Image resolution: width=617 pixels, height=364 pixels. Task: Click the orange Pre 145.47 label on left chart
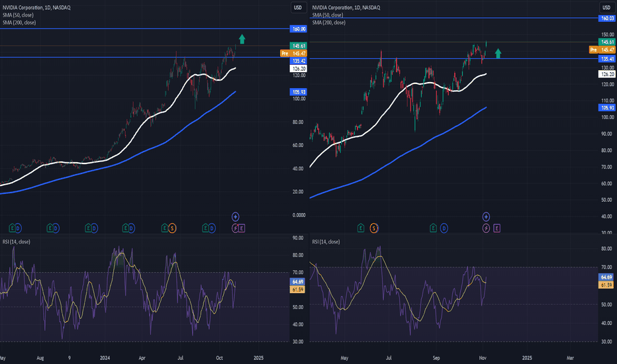[x=293, y=54]
